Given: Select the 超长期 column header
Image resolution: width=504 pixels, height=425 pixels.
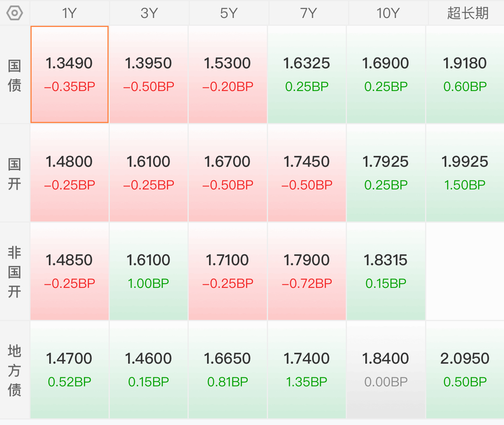Looking at the screenshot, I should 468,13.
